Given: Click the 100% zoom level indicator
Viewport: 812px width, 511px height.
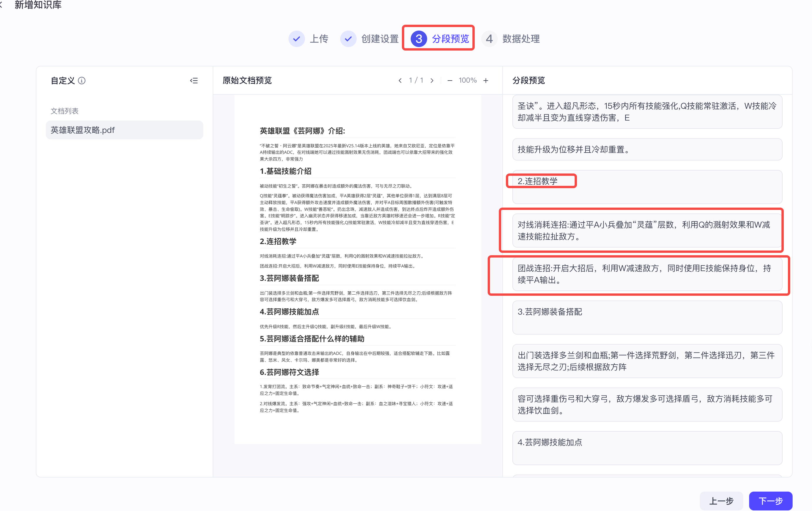Looking at the screenshot, I should [467, 80].
